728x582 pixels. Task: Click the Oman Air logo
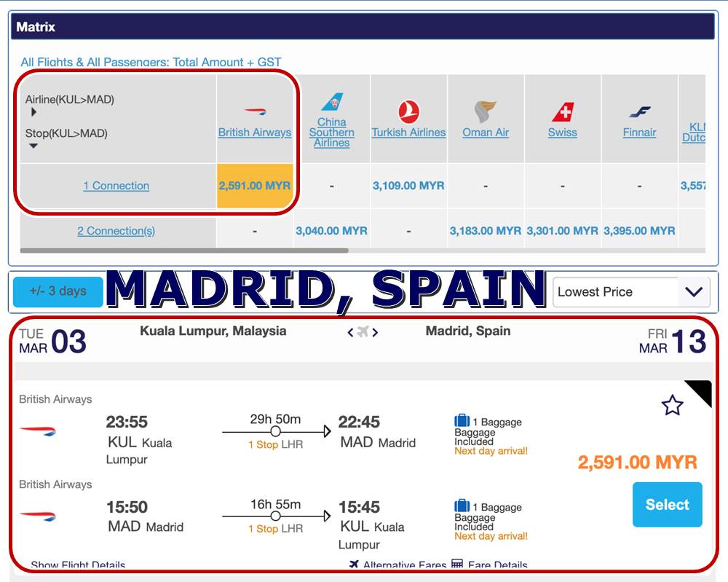pos(486,112)
